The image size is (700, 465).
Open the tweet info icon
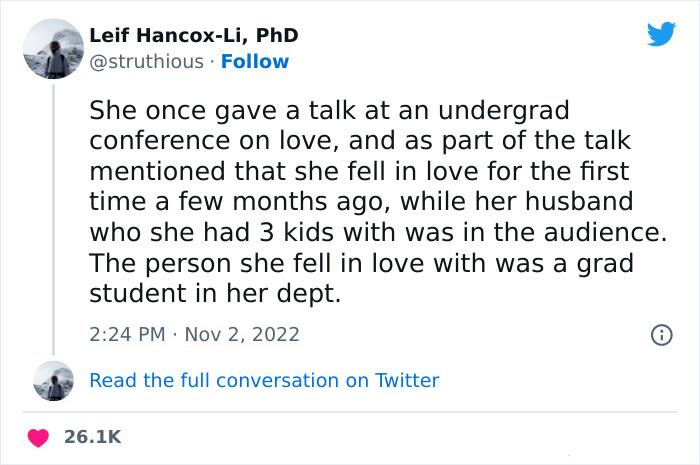point(660,334)
